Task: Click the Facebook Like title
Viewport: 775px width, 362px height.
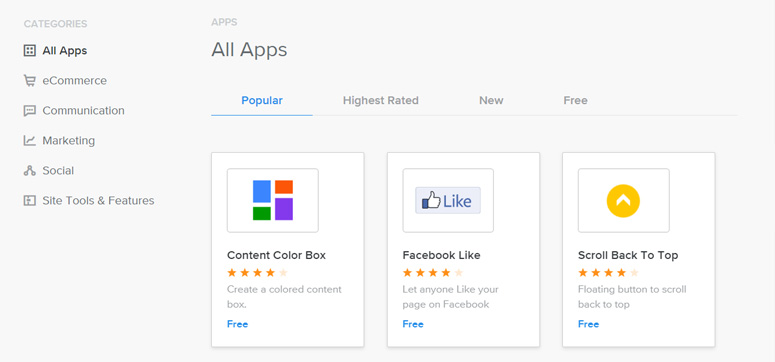Action: 441,255
